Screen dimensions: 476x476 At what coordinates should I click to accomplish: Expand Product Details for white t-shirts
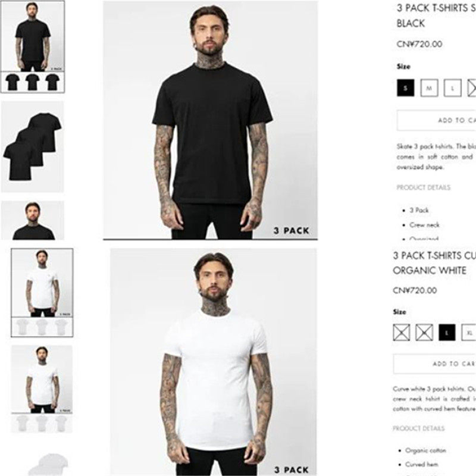(x=419, y=428)
